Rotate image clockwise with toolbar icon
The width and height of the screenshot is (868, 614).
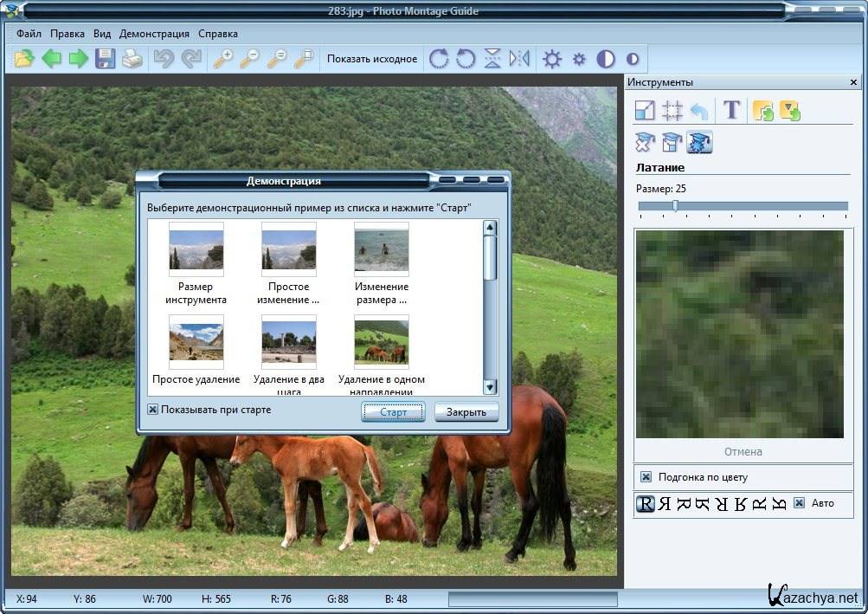439,59
